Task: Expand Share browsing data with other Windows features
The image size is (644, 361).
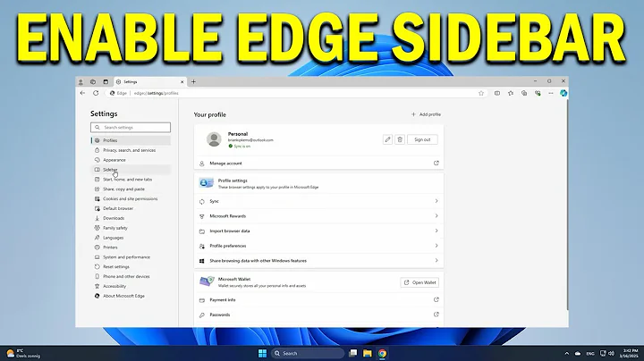Action: (318, 261)
